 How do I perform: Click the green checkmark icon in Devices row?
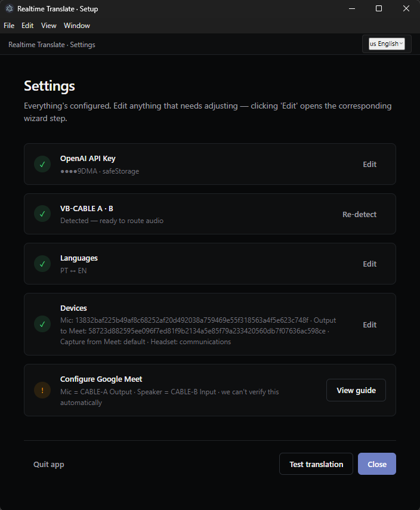coord(42,324)
